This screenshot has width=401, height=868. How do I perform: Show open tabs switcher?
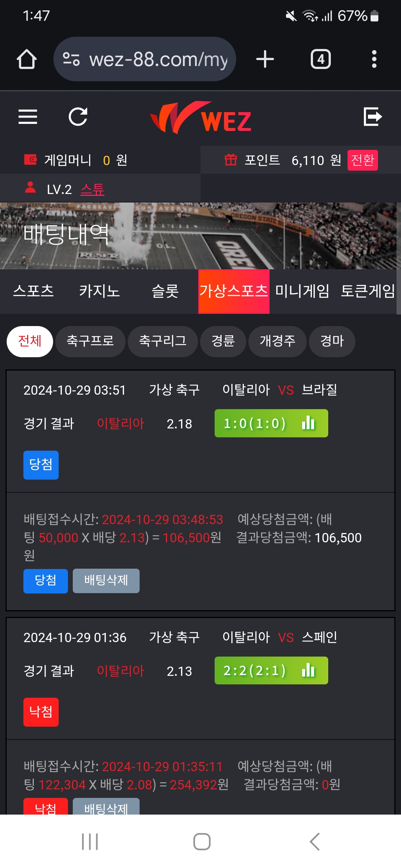(321, 59)
